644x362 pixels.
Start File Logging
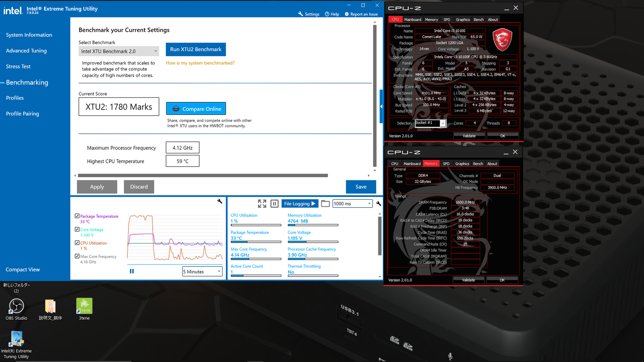pos(300,203)
